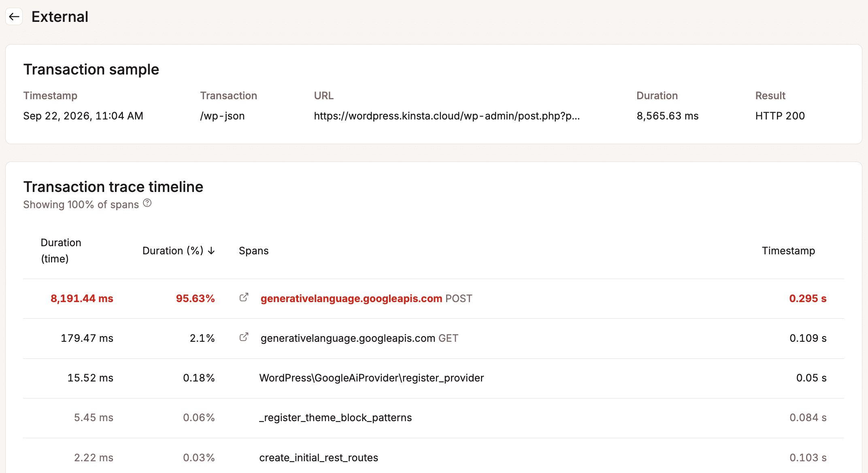Open help icon next to Showing 100% of spans
The height and width of the screenshot is (473, 868).
(147, 203)
